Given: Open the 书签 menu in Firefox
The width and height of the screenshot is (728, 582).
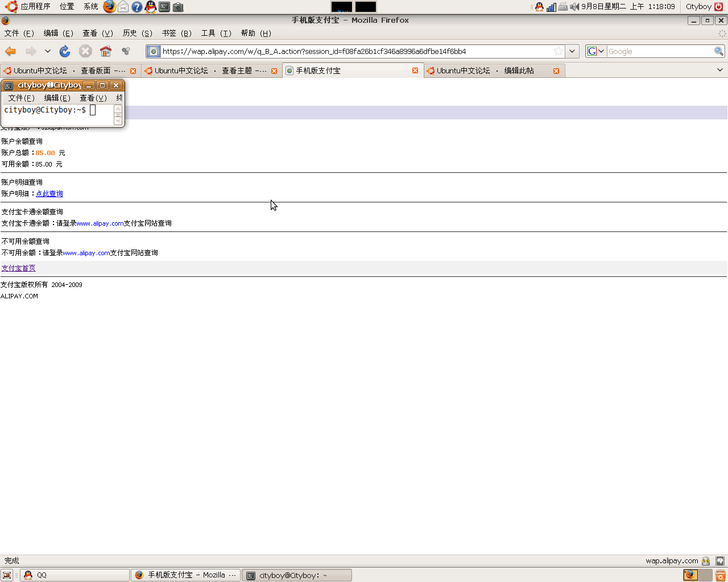Looking at the screenshot, I should tap(177, 33).
